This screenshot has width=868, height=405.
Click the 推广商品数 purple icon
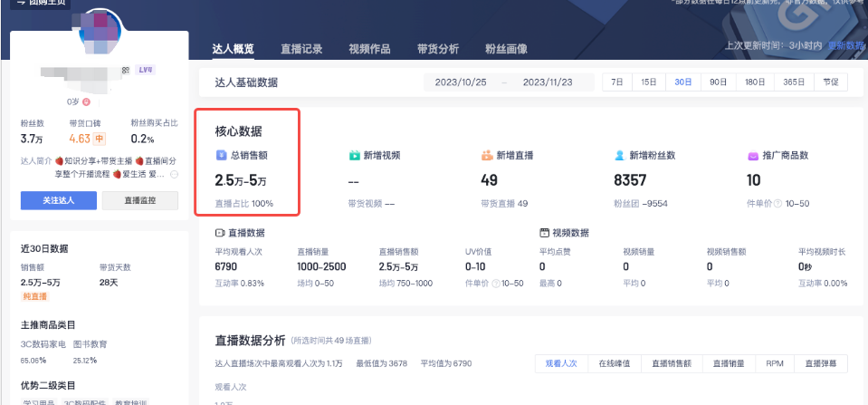pos(753,156)
